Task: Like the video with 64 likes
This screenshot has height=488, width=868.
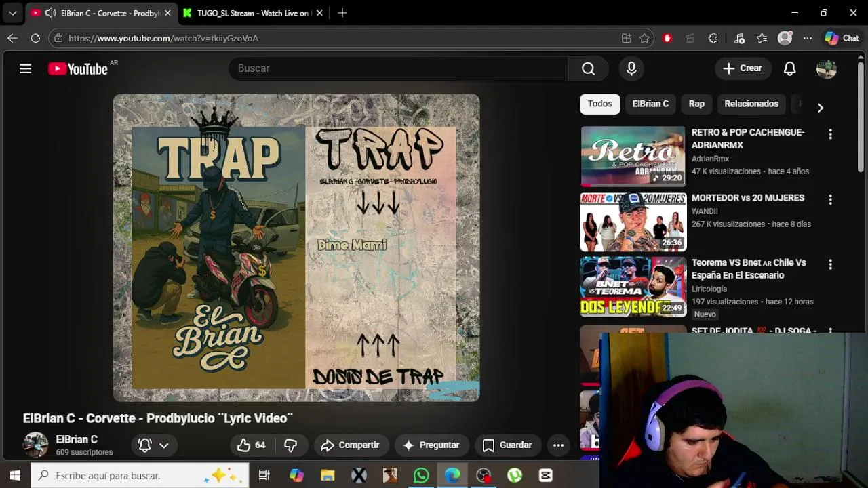Action: [251, 445]
